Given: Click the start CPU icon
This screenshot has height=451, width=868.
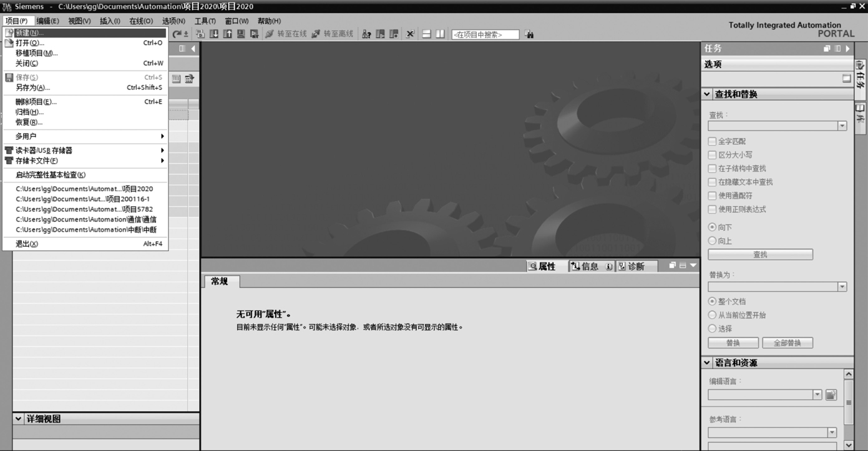Looking at the screenshot, I should point(380,34).
